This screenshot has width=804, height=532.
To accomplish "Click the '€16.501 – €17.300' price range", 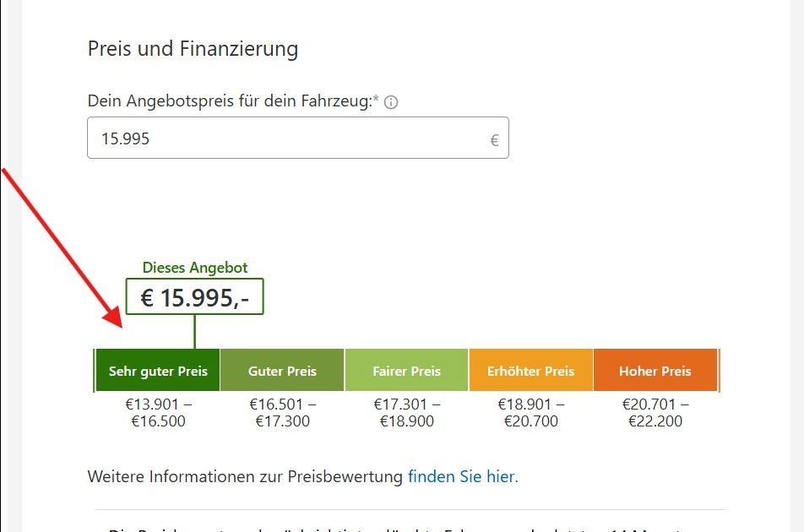I will pos(282,412).
